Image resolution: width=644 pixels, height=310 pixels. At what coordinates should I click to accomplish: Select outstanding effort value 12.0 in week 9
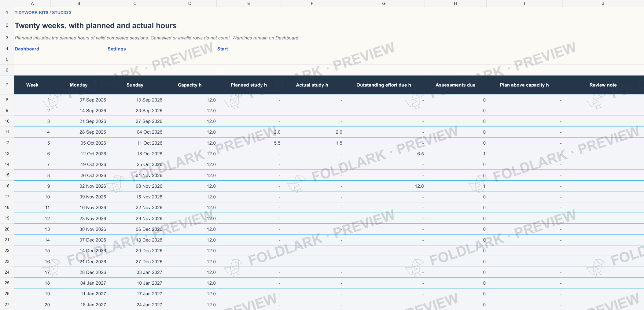384,186
